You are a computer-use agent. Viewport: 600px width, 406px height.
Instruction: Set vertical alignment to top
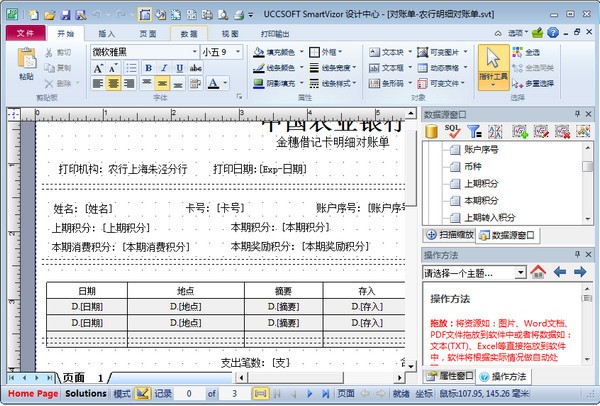(x=147, y=83)
